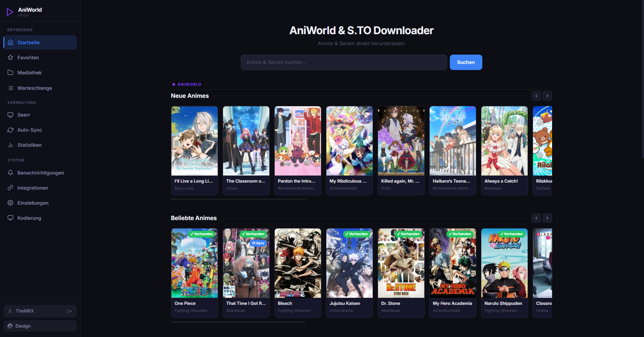Click the v5.0.0 version text
644x337 pixels.
(23, 15)
